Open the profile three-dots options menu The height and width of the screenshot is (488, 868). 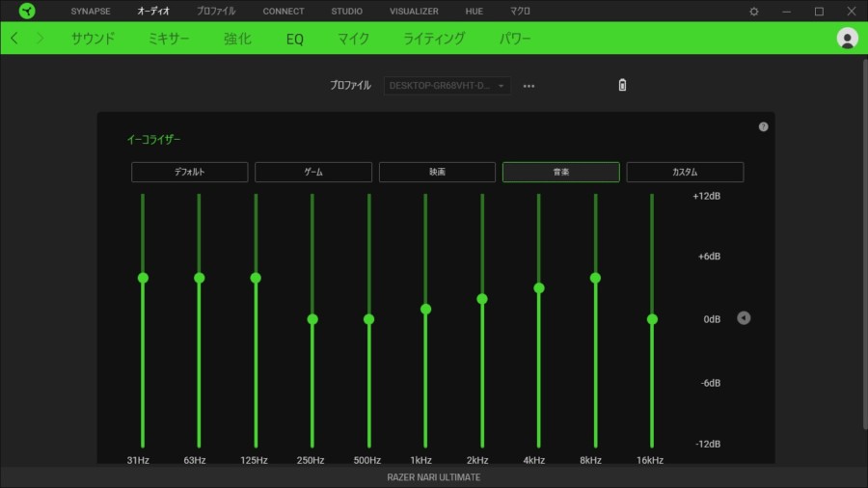[x=529, y=86]
